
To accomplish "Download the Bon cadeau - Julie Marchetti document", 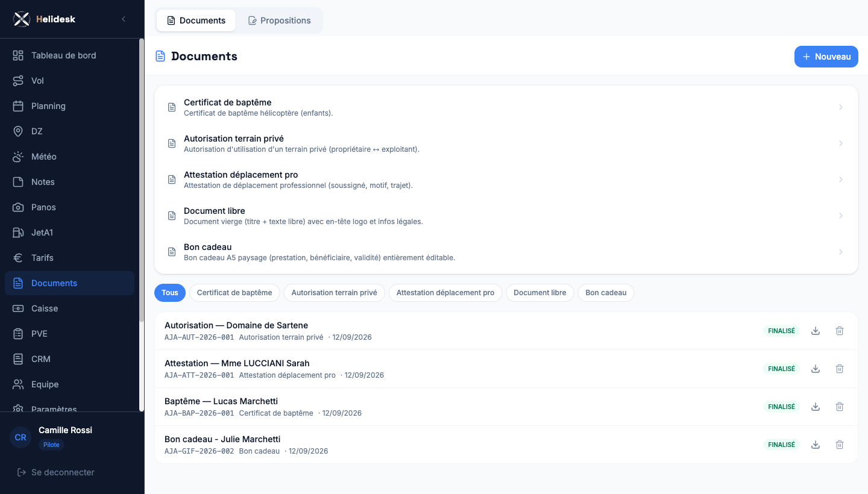I will point(816,445).
